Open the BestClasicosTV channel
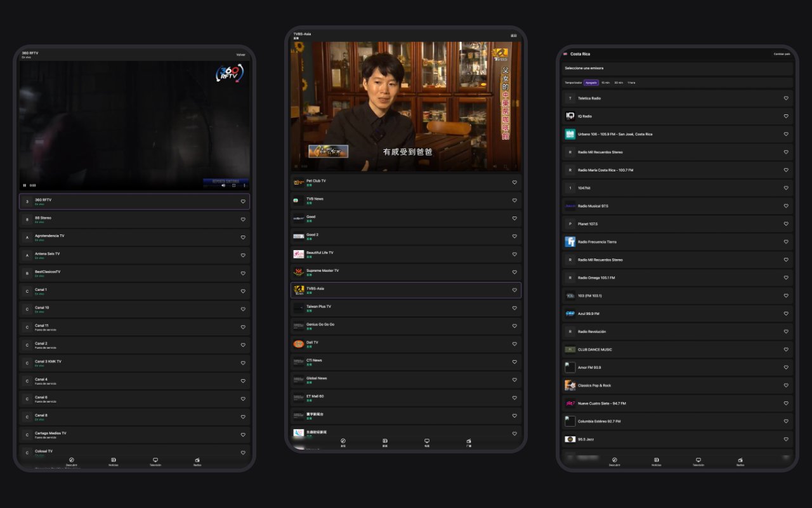The width and height of the screenshot is (812, 508). [134, 273]
